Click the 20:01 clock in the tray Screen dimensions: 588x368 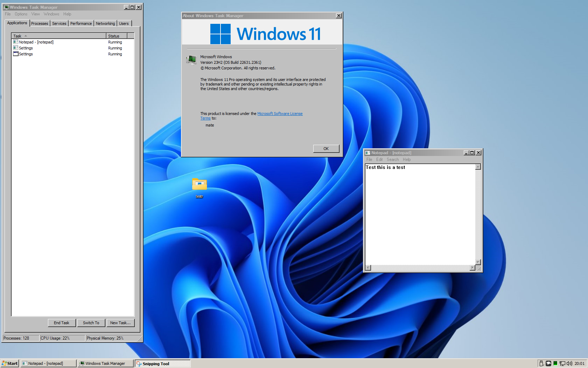(580, 363)
